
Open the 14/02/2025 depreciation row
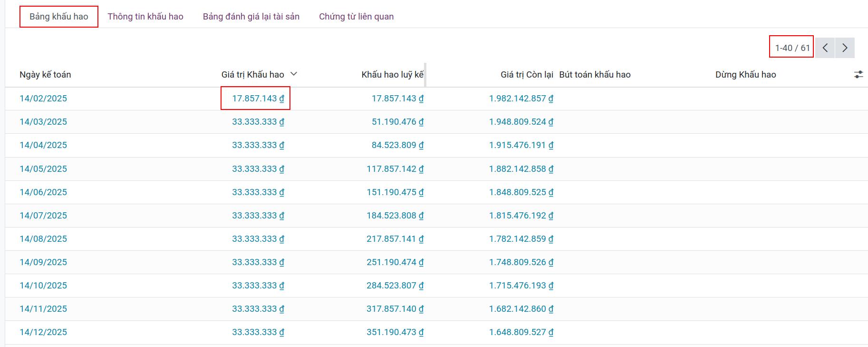[43, 99]
